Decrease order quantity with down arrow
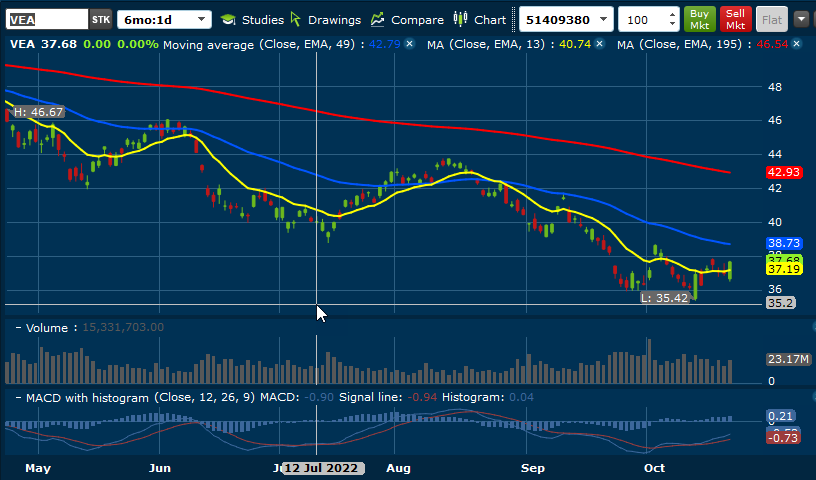The height and width of the screenshot is (480, 816). (672, 24)
